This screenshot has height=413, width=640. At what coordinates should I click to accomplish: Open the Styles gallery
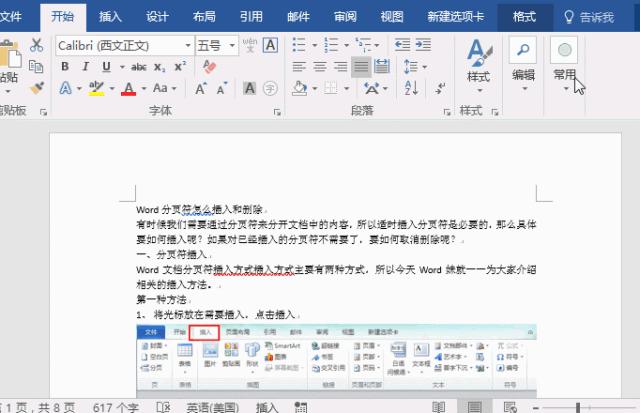479,65
